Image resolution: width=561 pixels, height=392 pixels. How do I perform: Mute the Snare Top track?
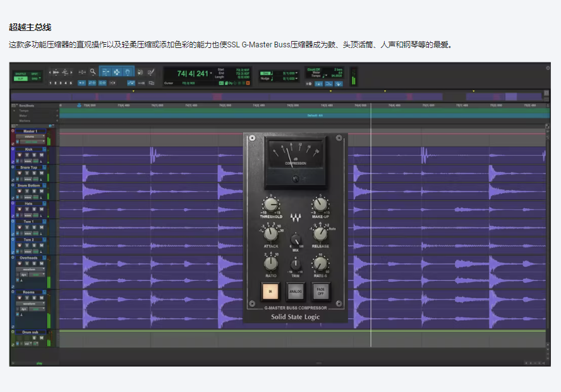(42, 173)
